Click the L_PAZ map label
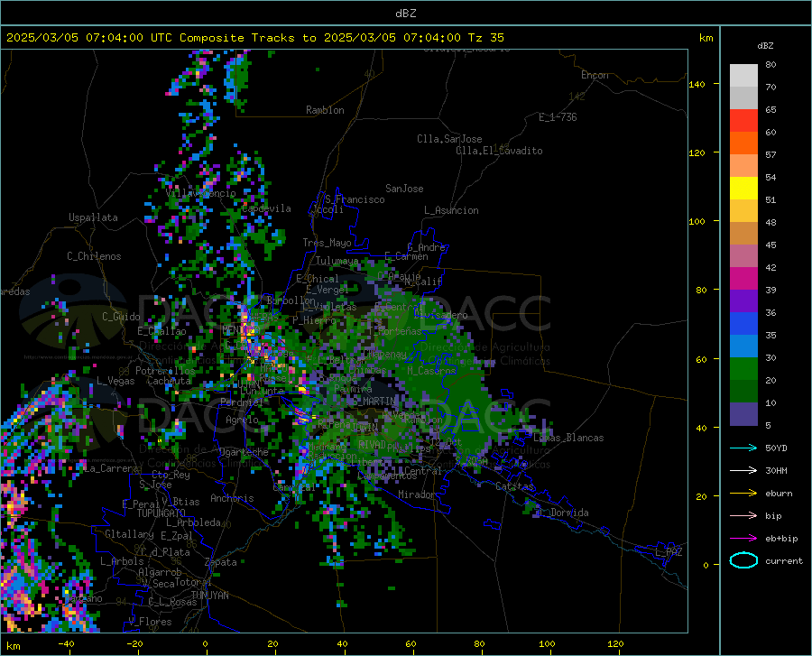 (669, 552)
